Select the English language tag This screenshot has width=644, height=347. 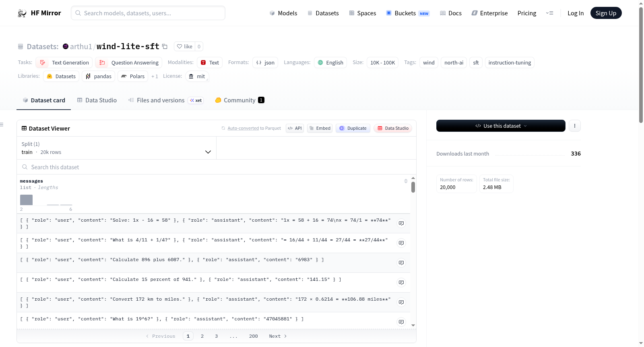coord(330,62)
